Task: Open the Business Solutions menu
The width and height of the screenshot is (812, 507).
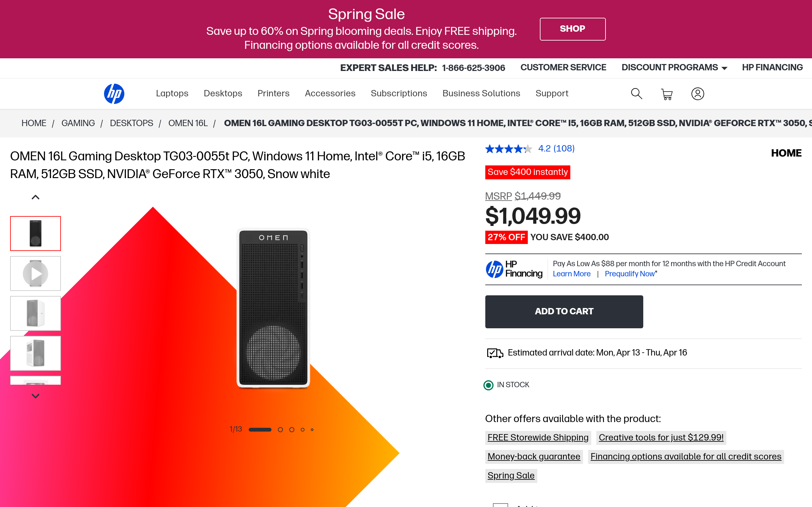Action: click(x=481, y=93)
